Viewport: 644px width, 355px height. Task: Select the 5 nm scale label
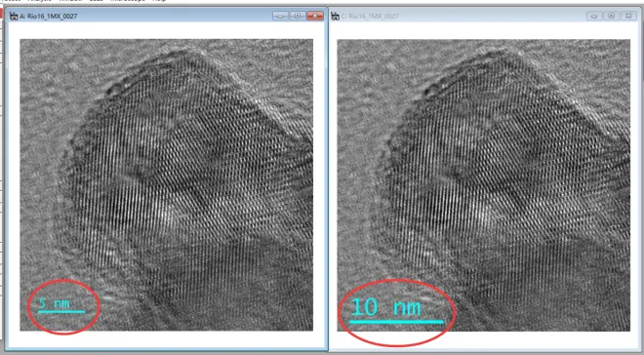coord(55,303)
